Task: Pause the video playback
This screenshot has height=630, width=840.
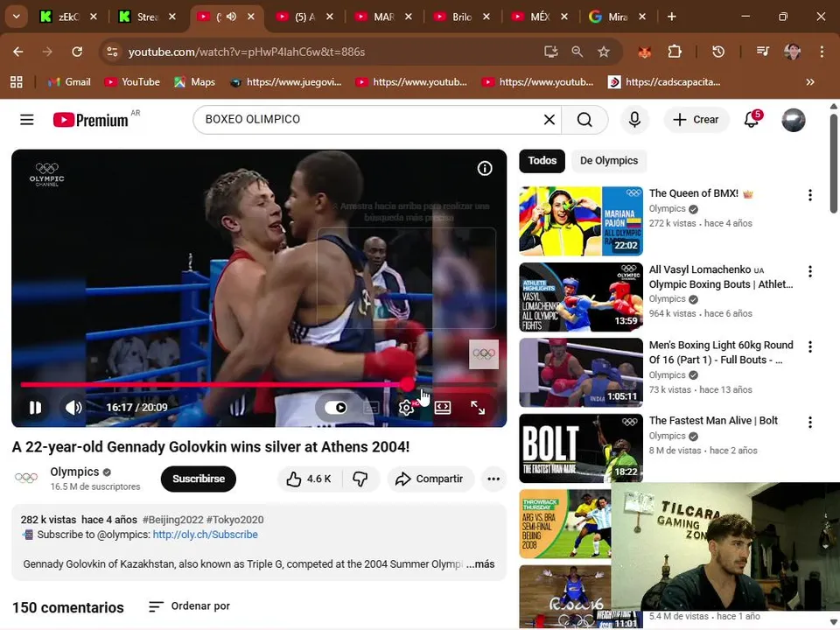Action: pos(35,408)
